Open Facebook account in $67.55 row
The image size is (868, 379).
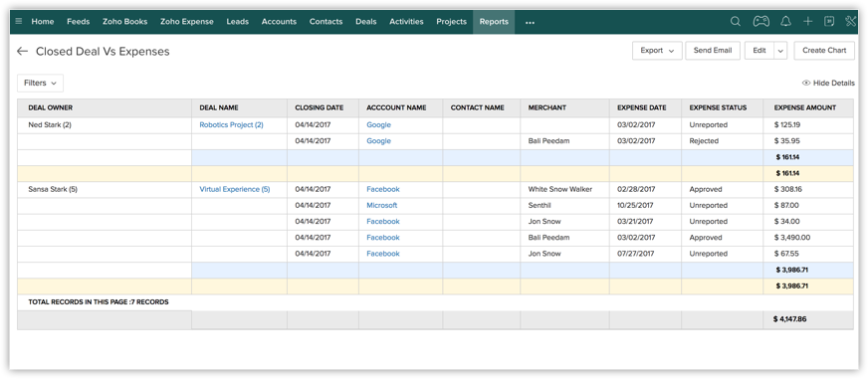(x=383, y=254)
